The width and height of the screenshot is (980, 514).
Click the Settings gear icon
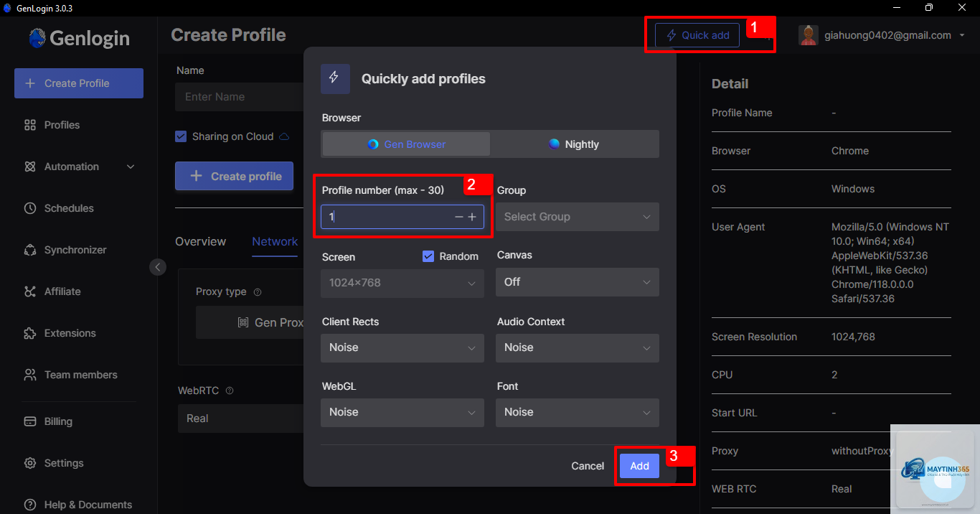[30, 463]
